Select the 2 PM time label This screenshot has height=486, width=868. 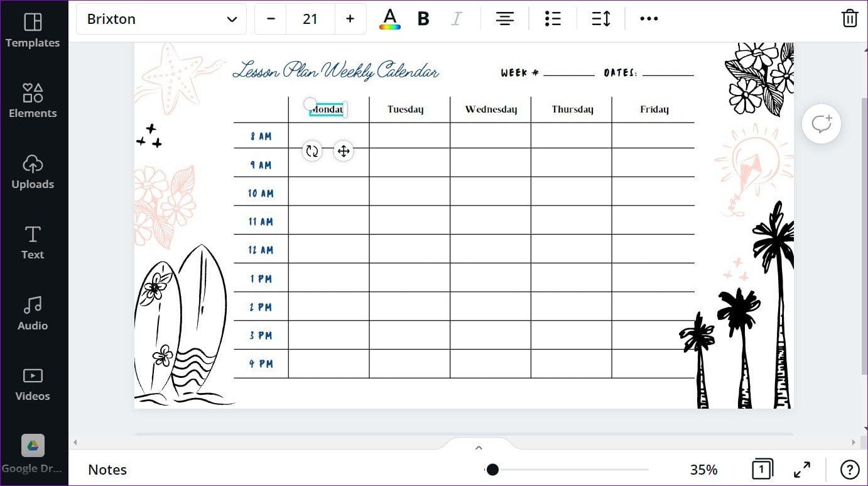[261, 307]
